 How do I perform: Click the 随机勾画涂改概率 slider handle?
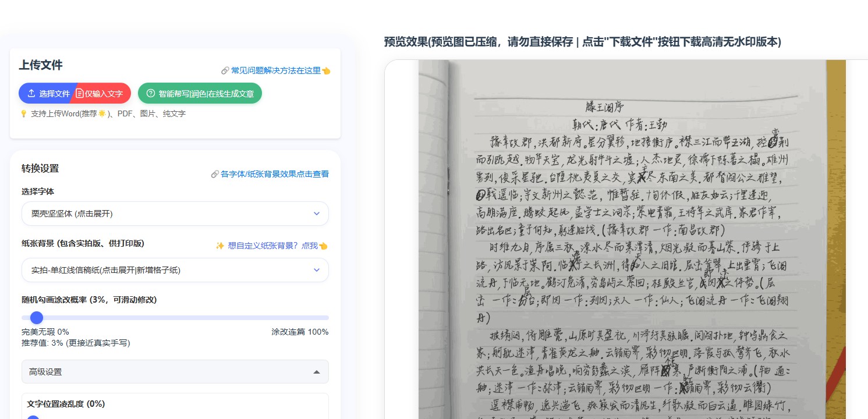pyautogui.click(x=37, y=318)
